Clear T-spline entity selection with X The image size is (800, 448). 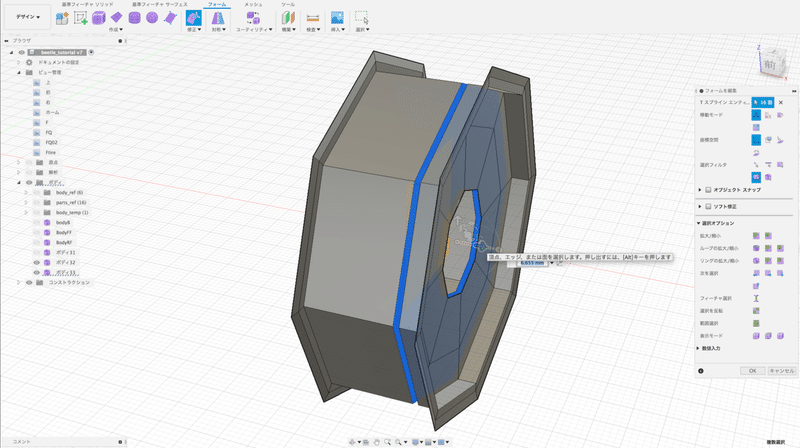pos(781,103)
